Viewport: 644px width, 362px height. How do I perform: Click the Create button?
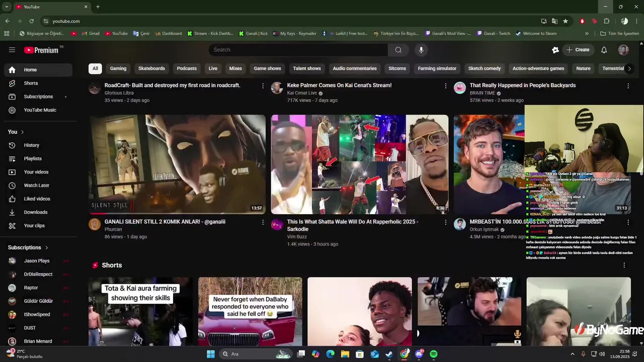(x=578, y=50)
